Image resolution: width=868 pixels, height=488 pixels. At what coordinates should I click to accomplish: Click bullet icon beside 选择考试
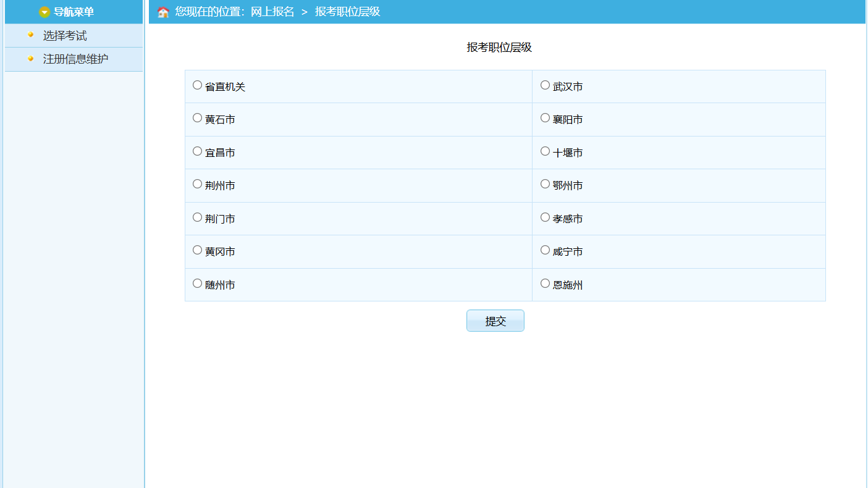31,35
